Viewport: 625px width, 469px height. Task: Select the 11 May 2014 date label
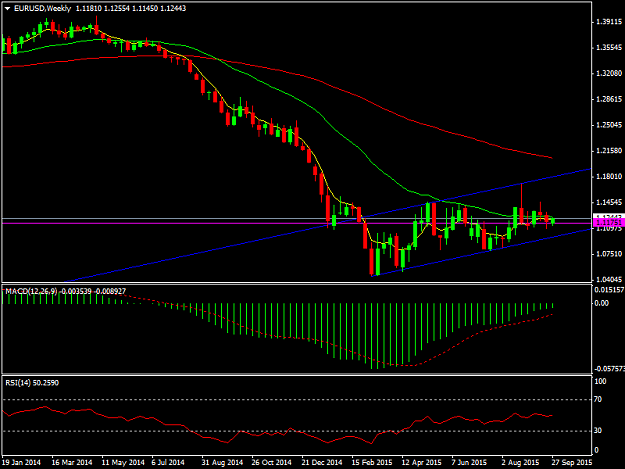123,463
